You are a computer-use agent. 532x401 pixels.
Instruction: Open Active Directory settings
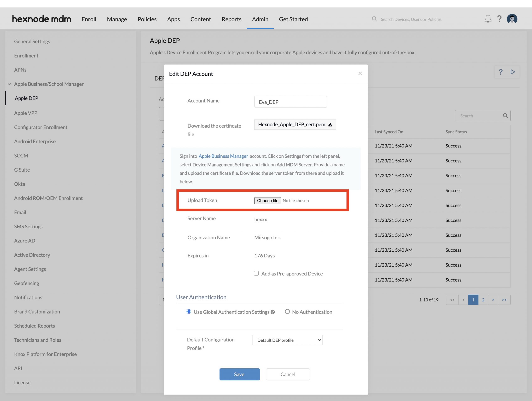(32, 255)
